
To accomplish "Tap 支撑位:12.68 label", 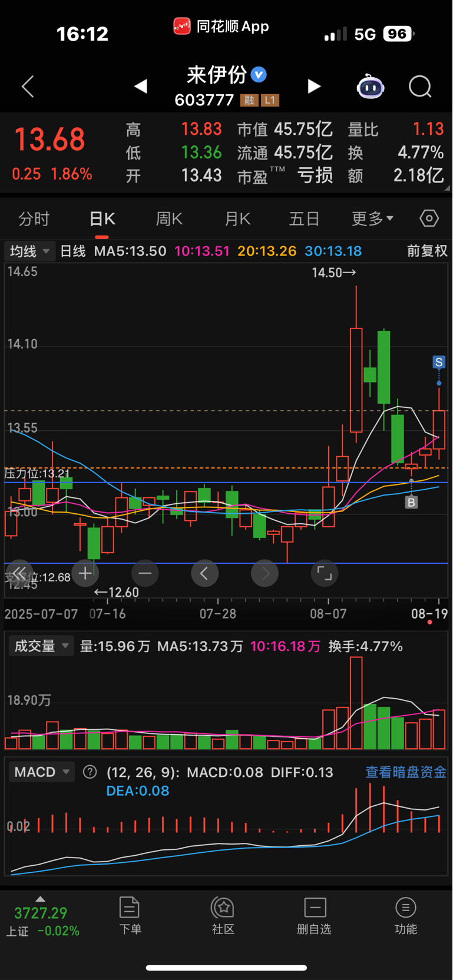I will (x=37, y=577).
